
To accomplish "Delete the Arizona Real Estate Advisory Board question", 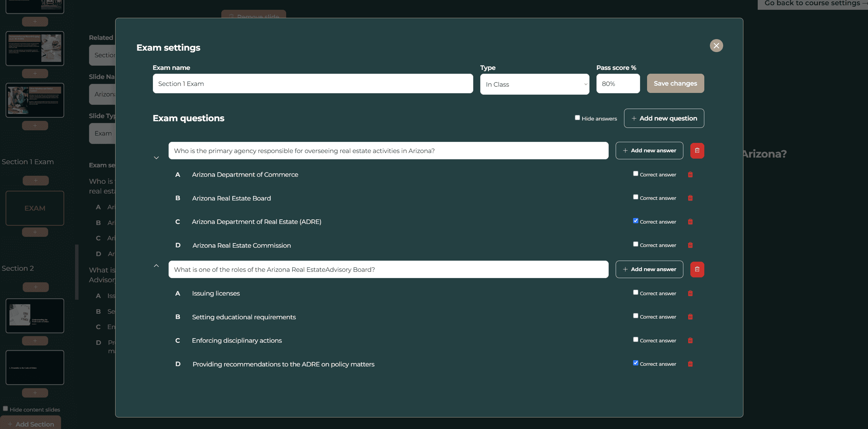I will [x=697, y=269].
